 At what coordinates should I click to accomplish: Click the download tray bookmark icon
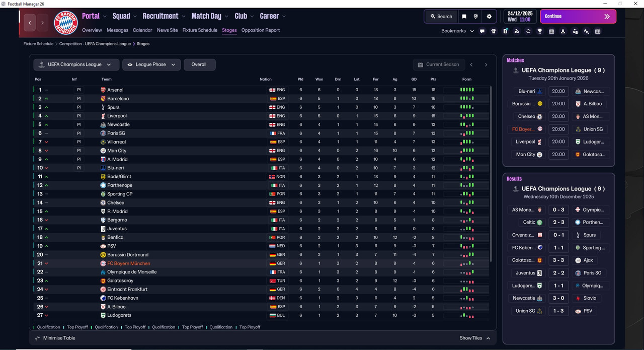563,31
